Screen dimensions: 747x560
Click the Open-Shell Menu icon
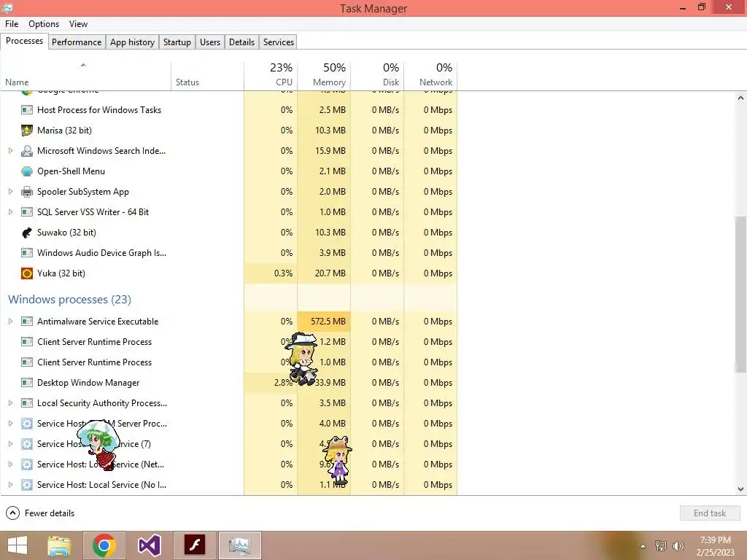coord(27,171)
